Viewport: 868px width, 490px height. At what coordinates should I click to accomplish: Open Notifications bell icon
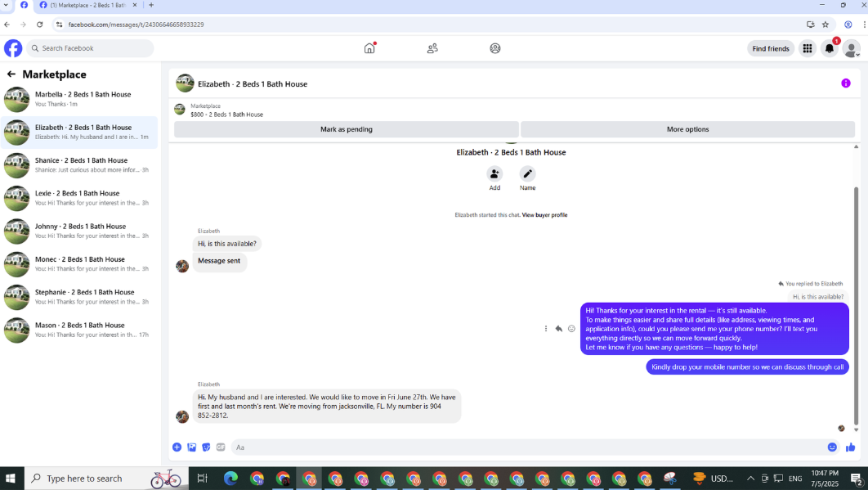coord(830,49)
